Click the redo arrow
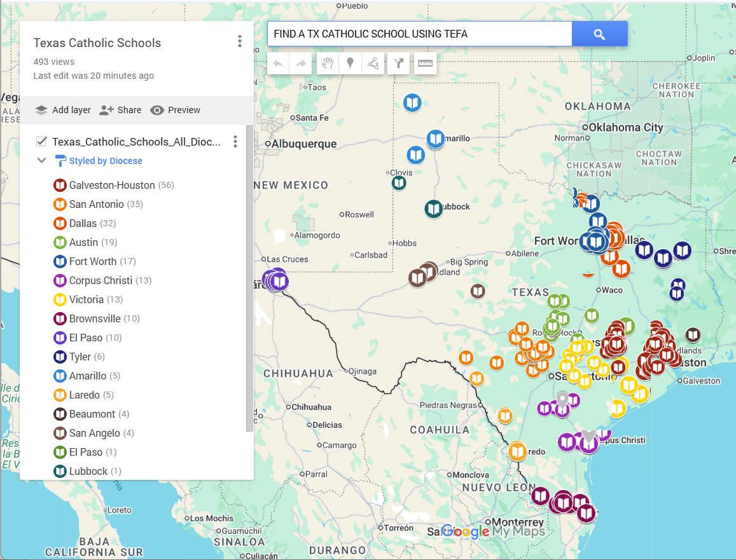Screen dimensions: 736x560 (x=300, y=63)
